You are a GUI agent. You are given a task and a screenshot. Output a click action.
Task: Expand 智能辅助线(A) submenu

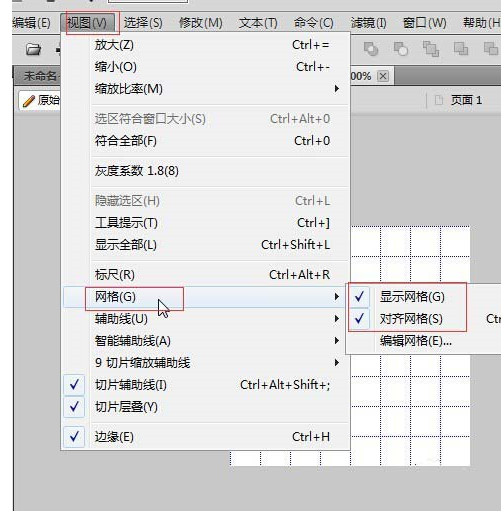coord(206,341)
